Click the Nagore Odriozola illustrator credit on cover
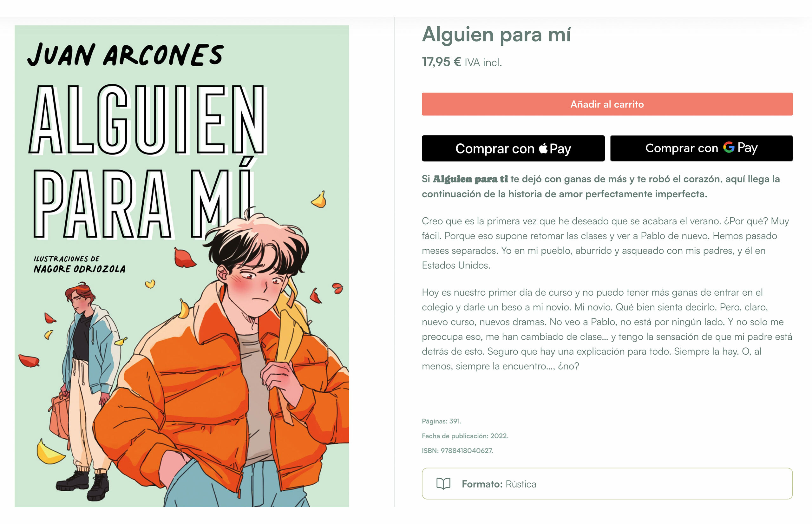The image size is (812, 524). tap(79, 268)
